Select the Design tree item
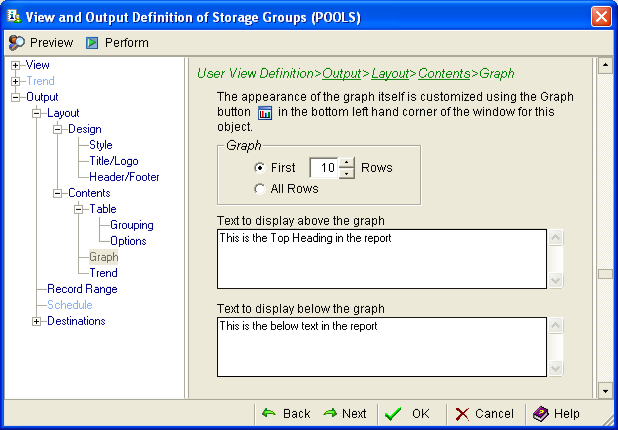 coord(85,129)
